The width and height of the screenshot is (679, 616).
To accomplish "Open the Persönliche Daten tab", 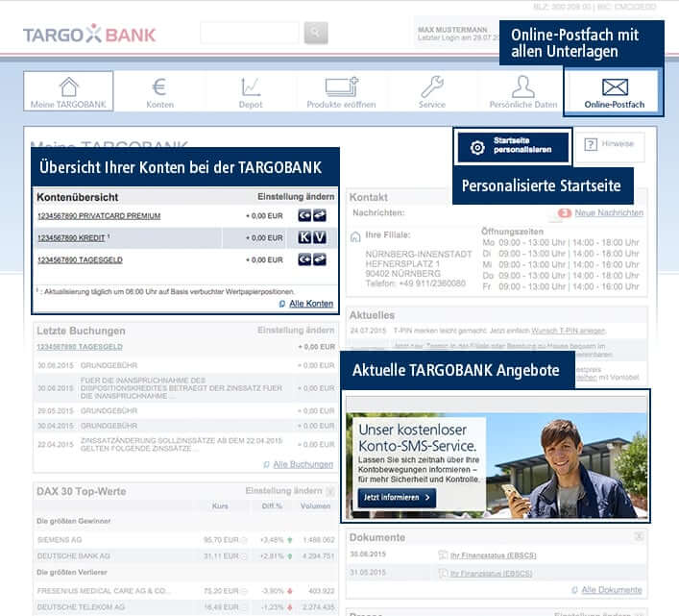I will 523,91.
